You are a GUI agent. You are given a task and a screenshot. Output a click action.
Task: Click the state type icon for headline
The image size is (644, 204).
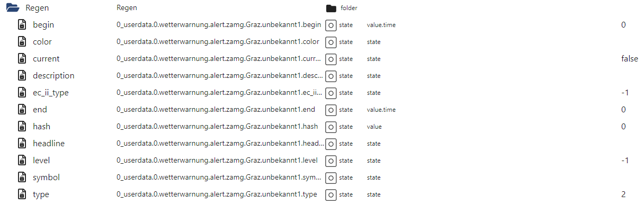331,144
